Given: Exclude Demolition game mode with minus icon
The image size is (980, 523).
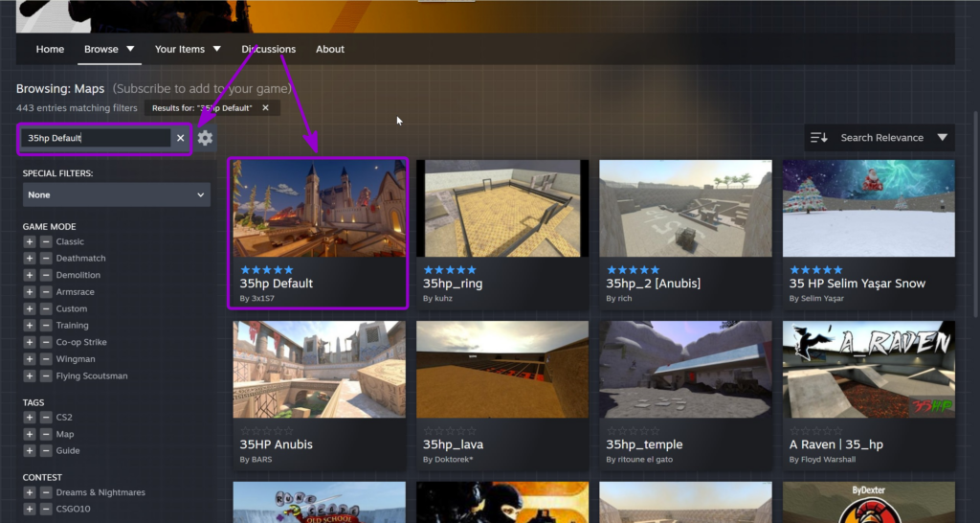Looking at the screenshot, I should [x=46, y=275].
